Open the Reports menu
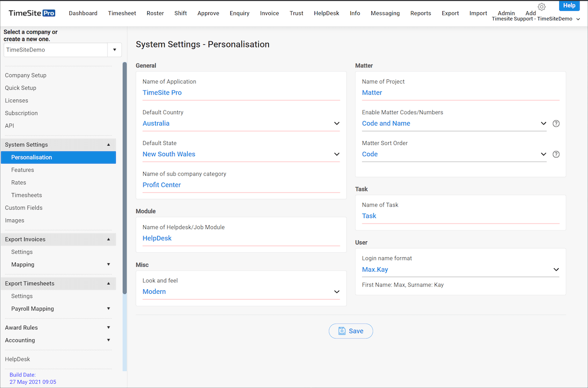Viewport: 588px width, 388px height. pyautogui.click(x=420, y=13)
